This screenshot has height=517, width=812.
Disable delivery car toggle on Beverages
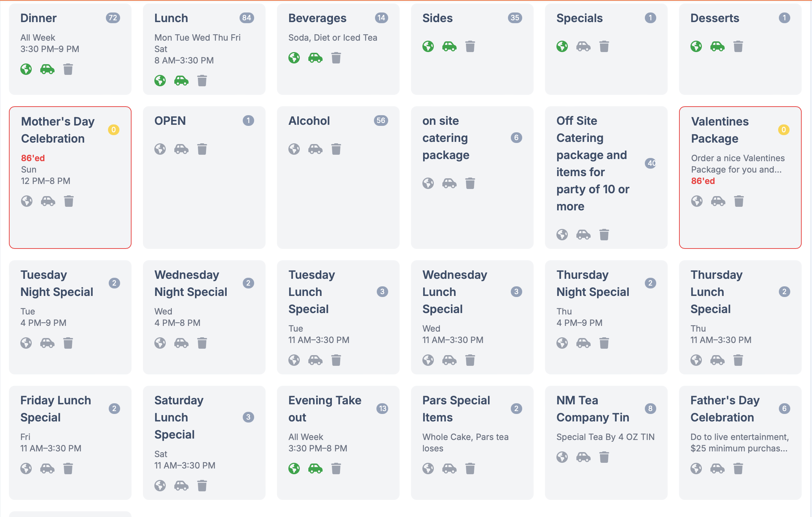pyautogui.click(x=315, y=58)
